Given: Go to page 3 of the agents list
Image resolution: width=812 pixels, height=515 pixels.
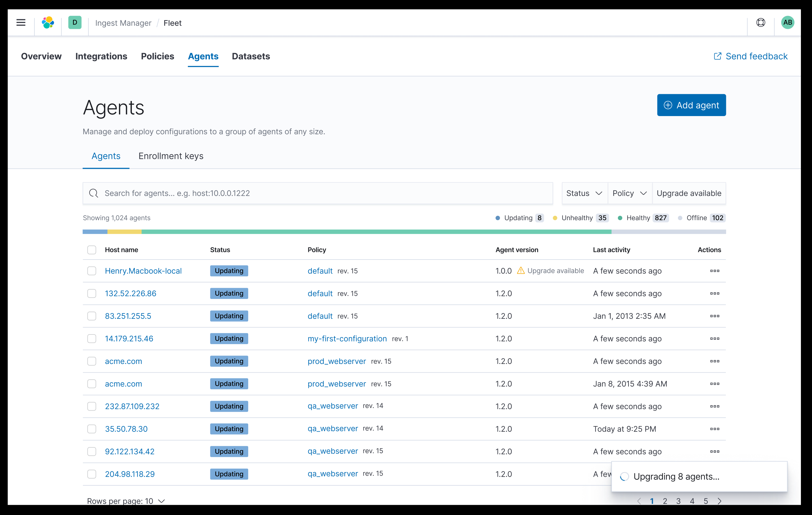Looking at the screenshot, I should tap(679, 501).
